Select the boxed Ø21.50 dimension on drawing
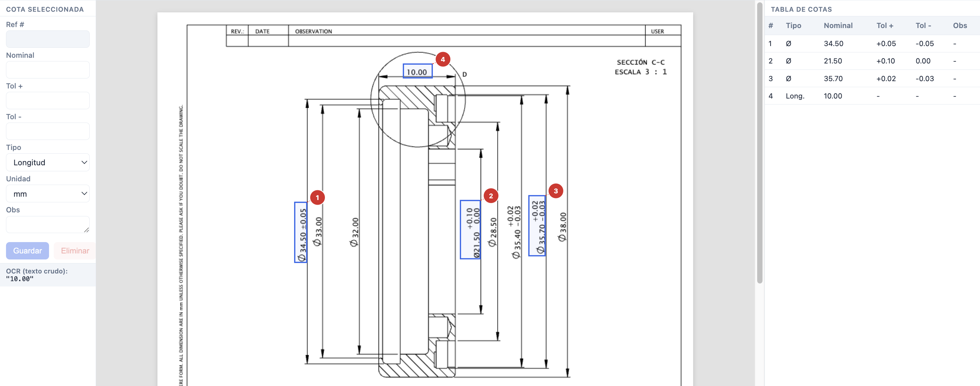This screenshot has width=980, height=386. tap(470, 229)
